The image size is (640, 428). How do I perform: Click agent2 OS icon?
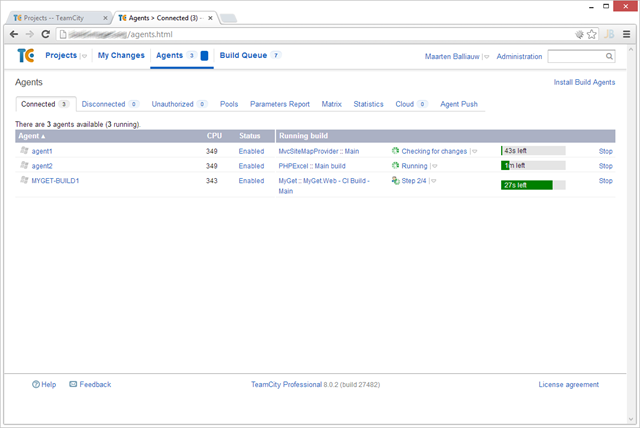pyautogui.click(x=24, y=165)
